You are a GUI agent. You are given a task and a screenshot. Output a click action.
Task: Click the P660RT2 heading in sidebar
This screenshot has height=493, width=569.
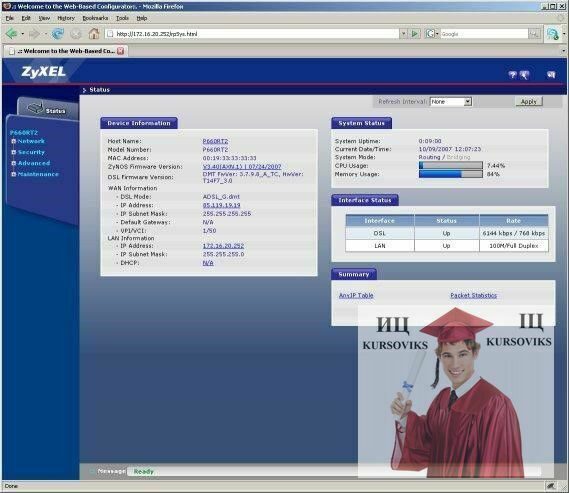24,133
